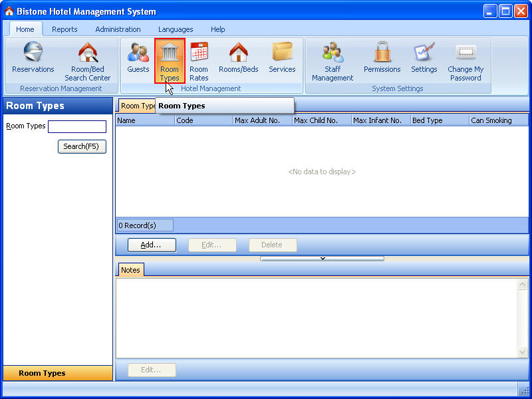Open the Settings icon
The height and width of the screenshot is (399, 532).
424,53
